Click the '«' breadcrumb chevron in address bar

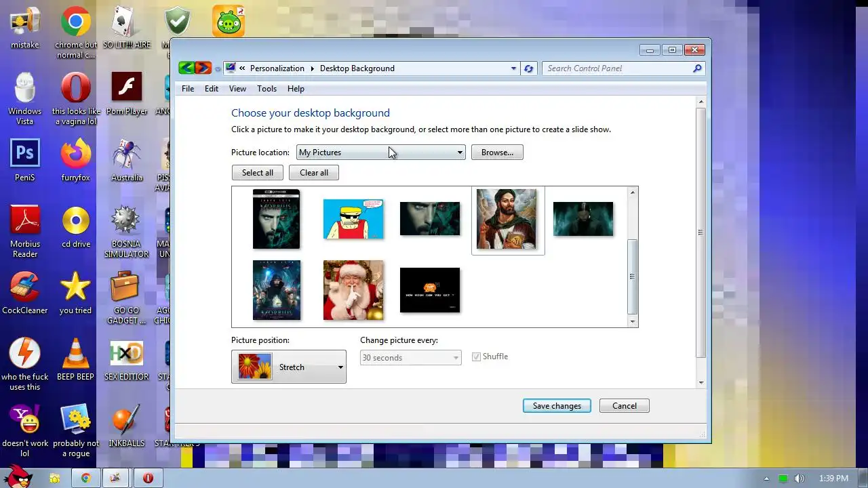(242, 68)
